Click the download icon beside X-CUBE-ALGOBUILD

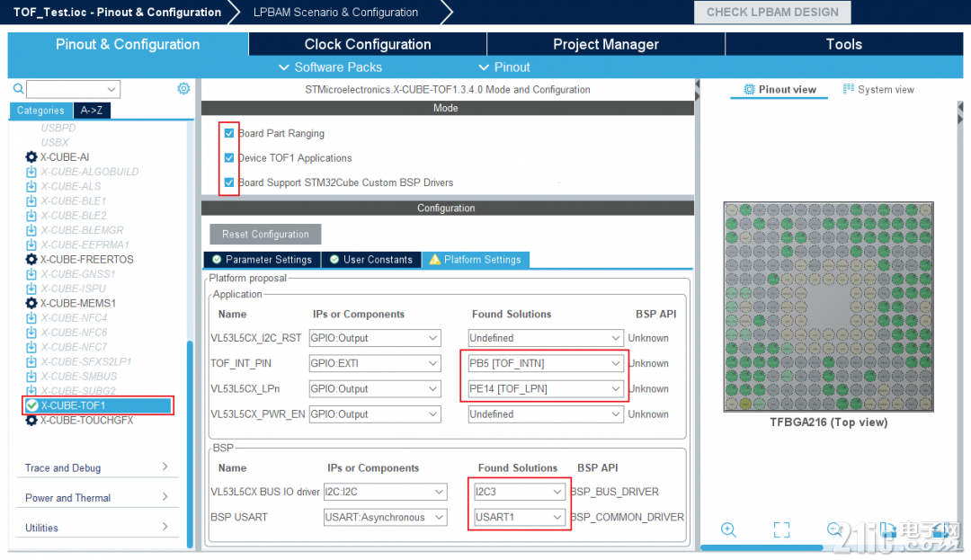[x=31, y=172]
